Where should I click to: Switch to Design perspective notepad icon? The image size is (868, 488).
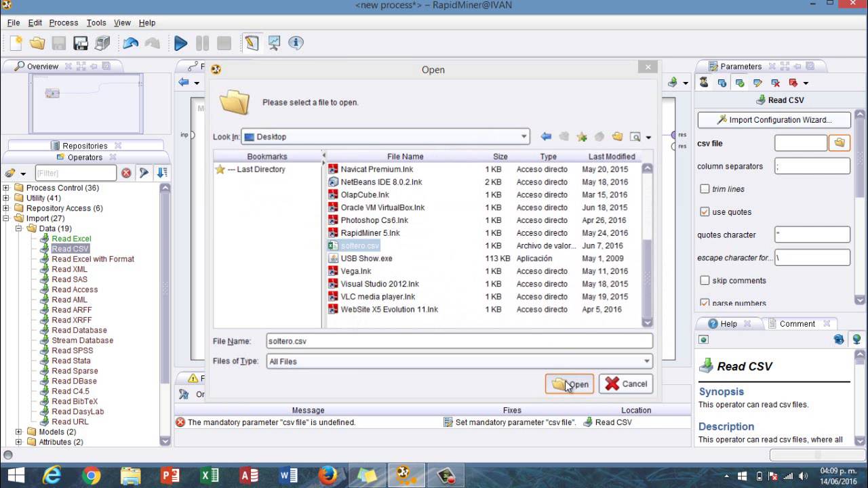(x=252, y=43)
